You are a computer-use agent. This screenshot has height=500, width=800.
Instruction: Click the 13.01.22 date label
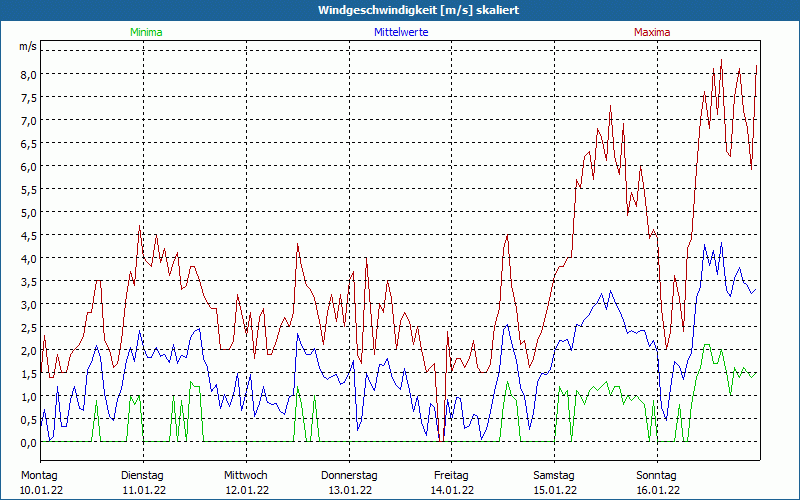point(349,490)
